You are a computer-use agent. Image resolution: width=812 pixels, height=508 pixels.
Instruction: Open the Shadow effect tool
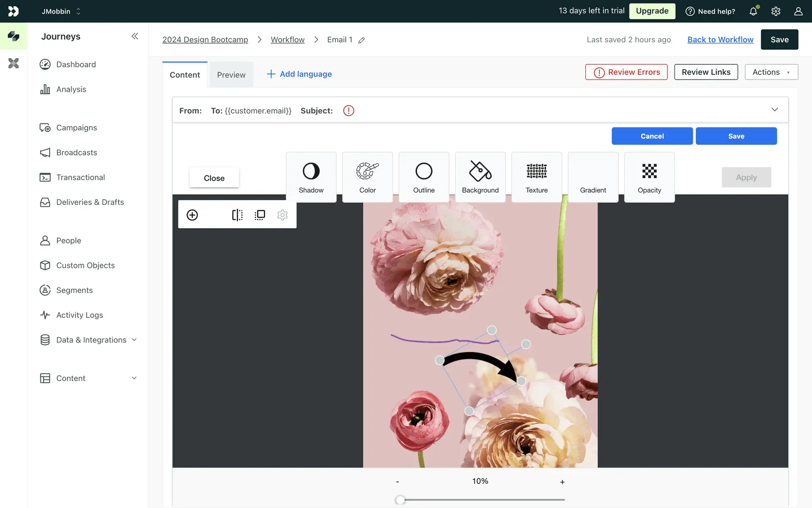(x=311, y=177)
